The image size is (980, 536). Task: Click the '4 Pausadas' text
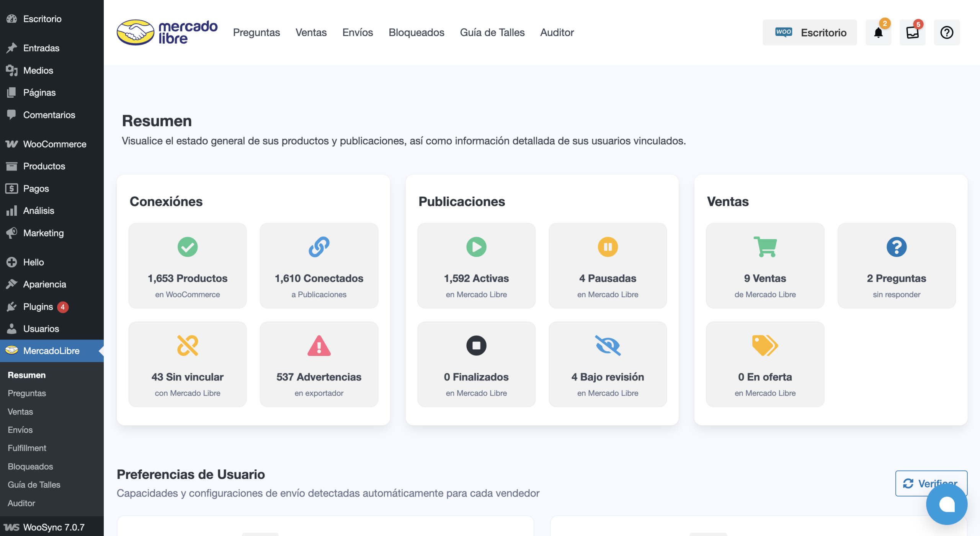[x=608, y=278]
